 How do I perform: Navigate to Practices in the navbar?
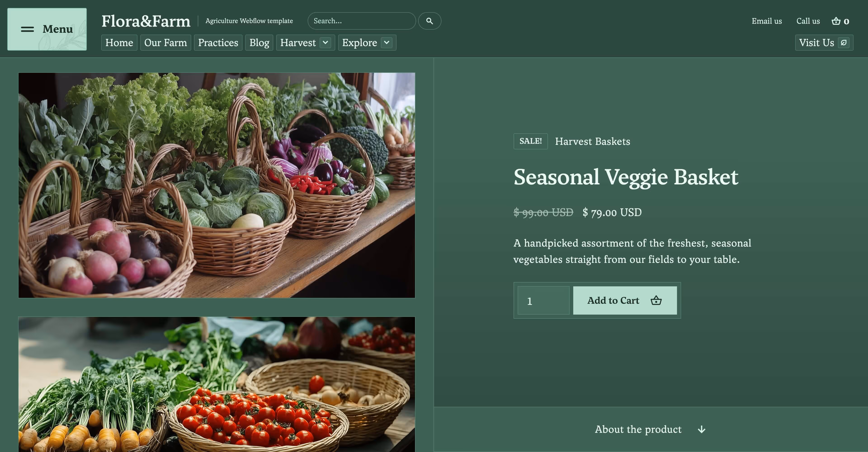[218, 43]
